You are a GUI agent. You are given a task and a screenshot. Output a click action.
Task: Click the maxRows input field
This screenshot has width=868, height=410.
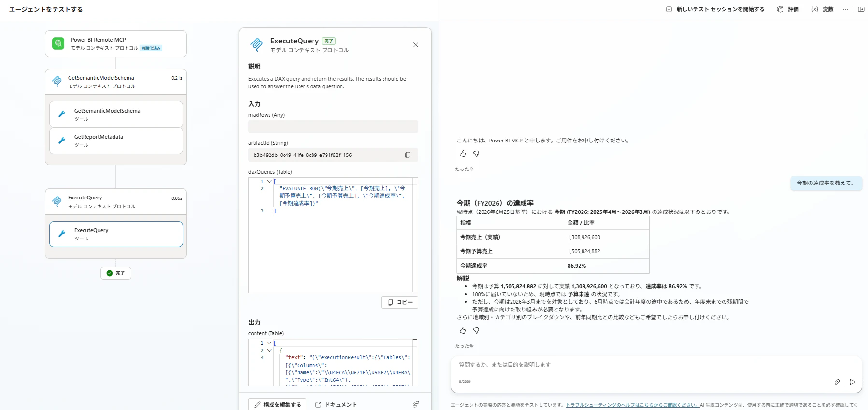click(333, 127)
